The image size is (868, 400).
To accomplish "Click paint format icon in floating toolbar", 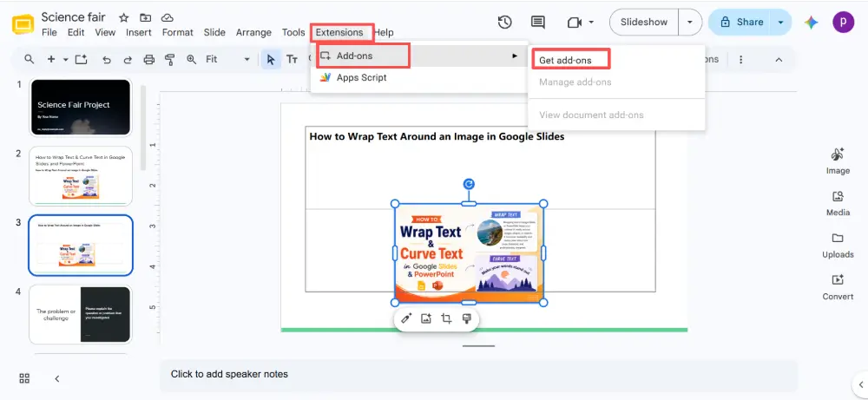I will click(466, 318).
